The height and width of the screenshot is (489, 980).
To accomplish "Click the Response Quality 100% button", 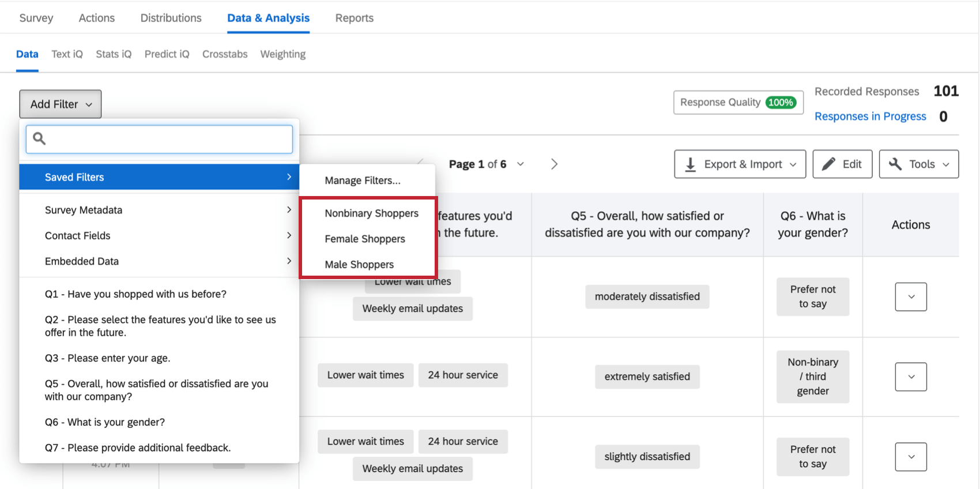I will (738, 103).
